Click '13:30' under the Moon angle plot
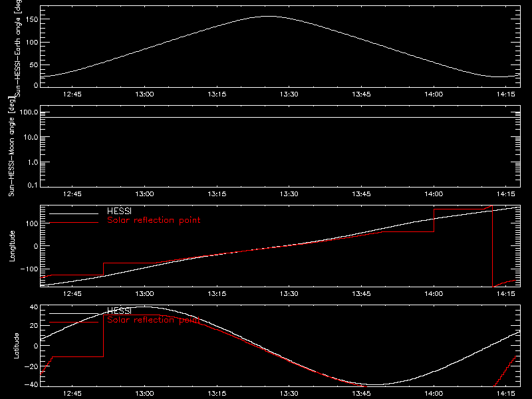The image size is (532, 399). pos(289,194)
